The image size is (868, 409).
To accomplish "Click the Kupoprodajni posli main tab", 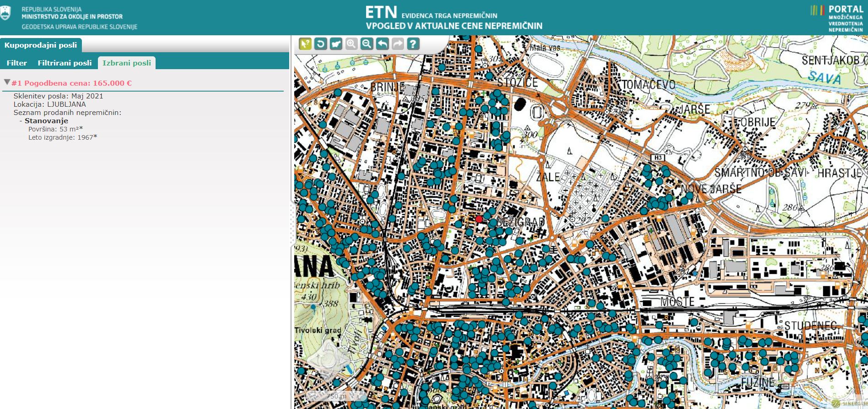I will [x=41, y=45].
